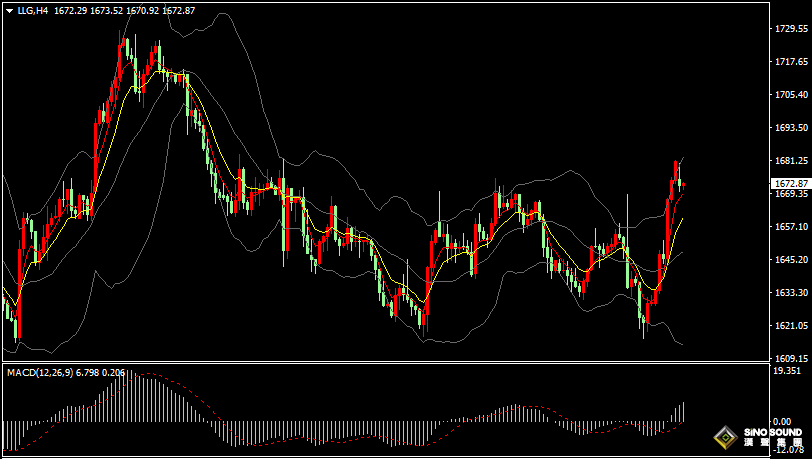
Task: Open the chart menu triangle beside LLG,H4
Action: [10, 11]
